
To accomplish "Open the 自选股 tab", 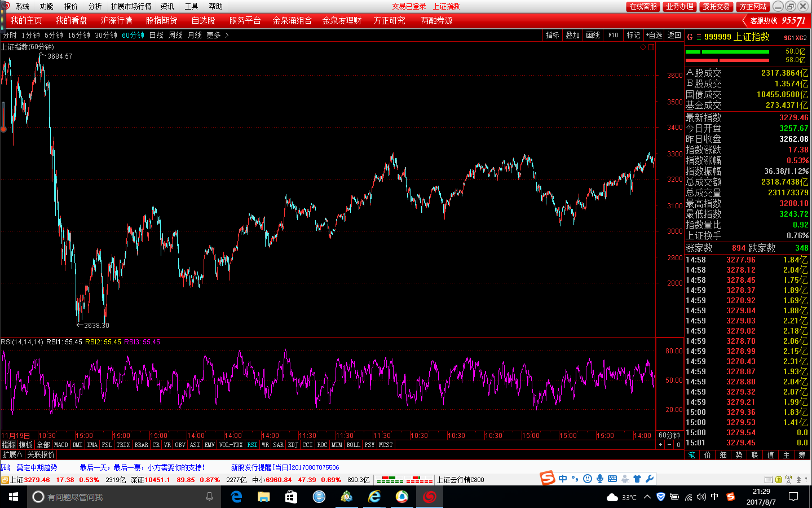I will click(x=203, y=20).
